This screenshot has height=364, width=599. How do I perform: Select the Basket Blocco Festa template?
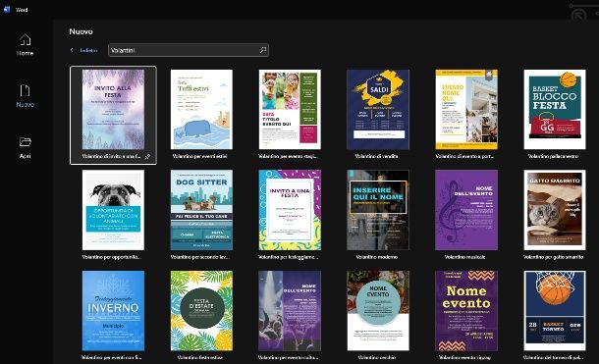(x=554, y=109)
